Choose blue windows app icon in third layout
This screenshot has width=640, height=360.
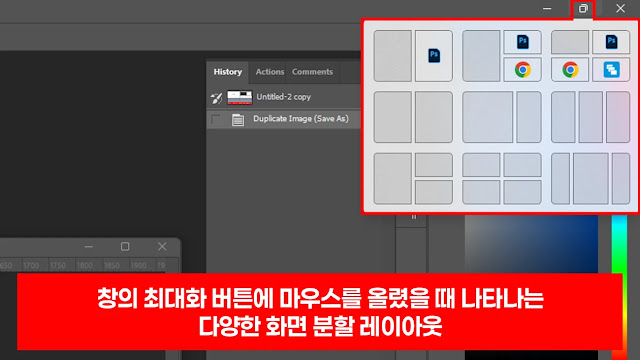pyautogui.click(x=611, y=70)
